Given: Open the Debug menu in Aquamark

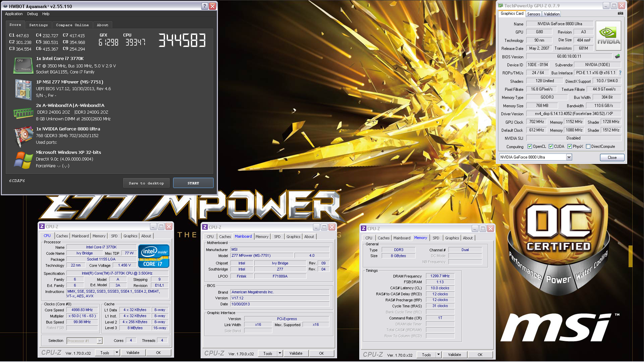Looking at the screenshot, I should pos(32,14).
